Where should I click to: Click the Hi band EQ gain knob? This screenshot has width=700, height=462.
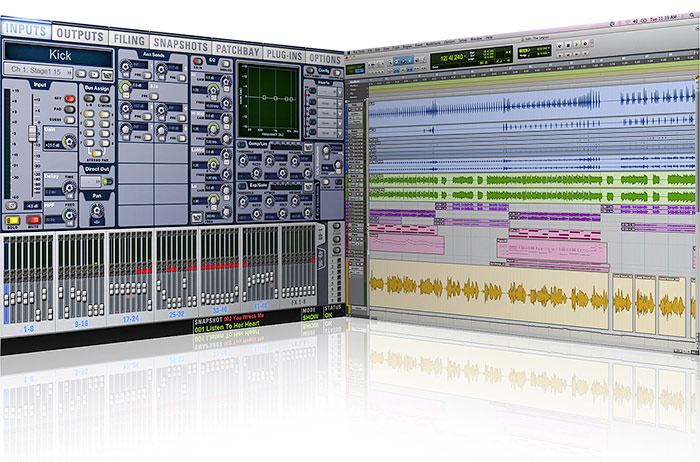(226, 81)
